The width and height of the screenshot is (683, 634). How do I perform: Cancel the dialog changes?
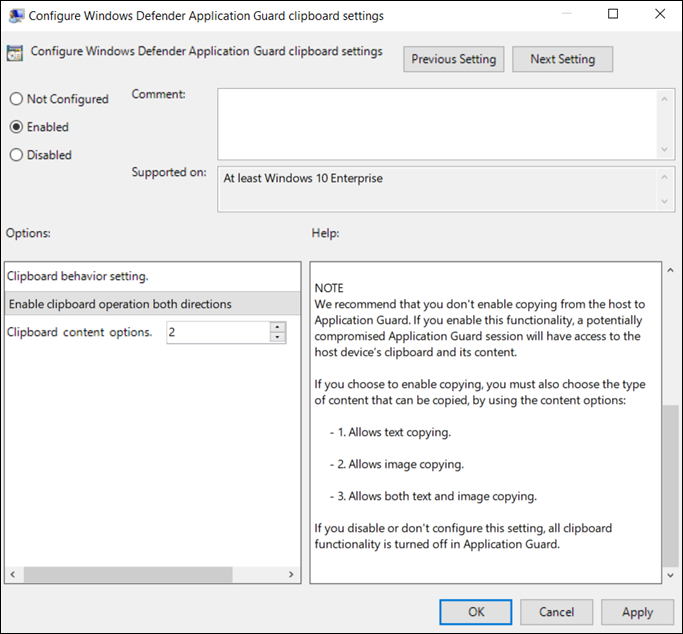click(556, 612)
